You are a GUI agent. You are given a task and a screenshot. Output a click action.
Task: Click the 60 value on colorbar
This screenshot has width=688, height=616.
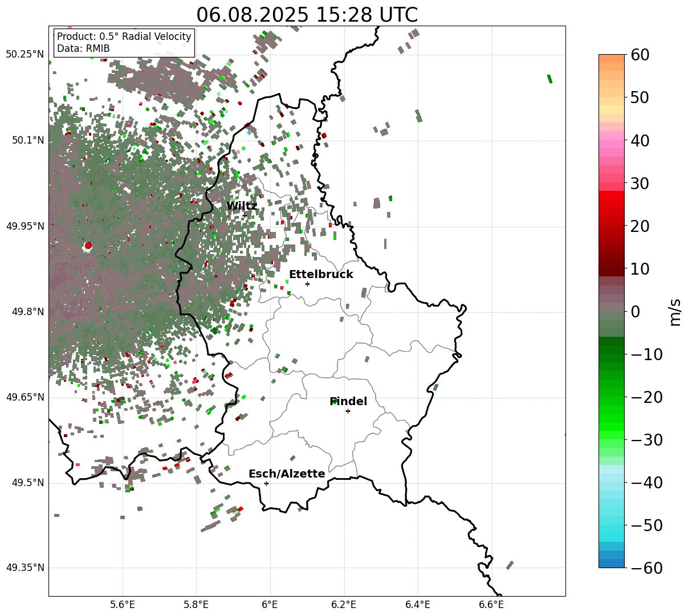click(640, 55)
